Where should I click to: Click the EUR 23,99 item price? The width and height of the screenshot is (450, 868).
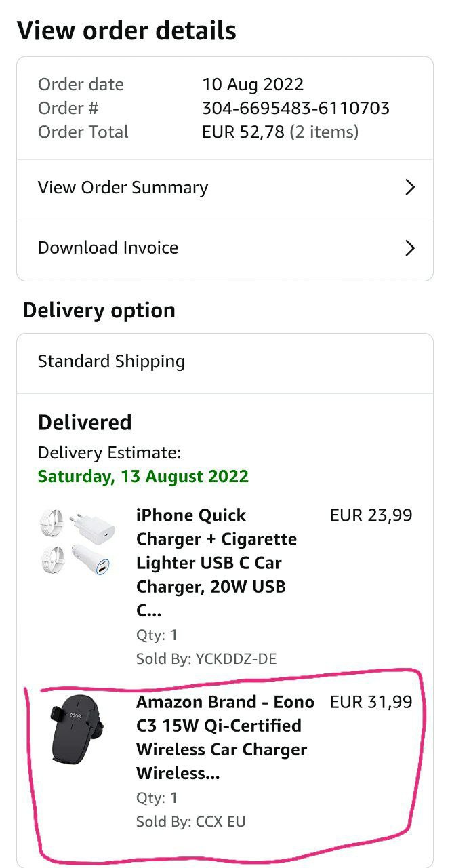pos(371,515)
